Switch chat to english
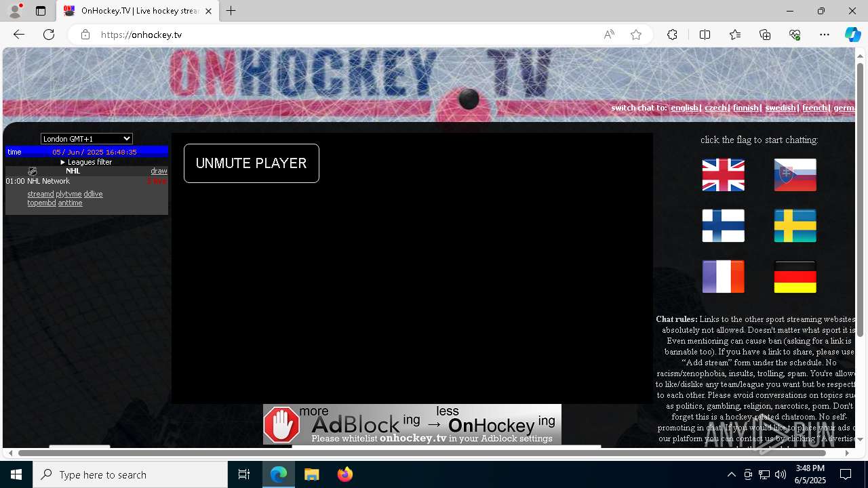The width and height of the screenshot is (868, 488). [x=684, y=108]
